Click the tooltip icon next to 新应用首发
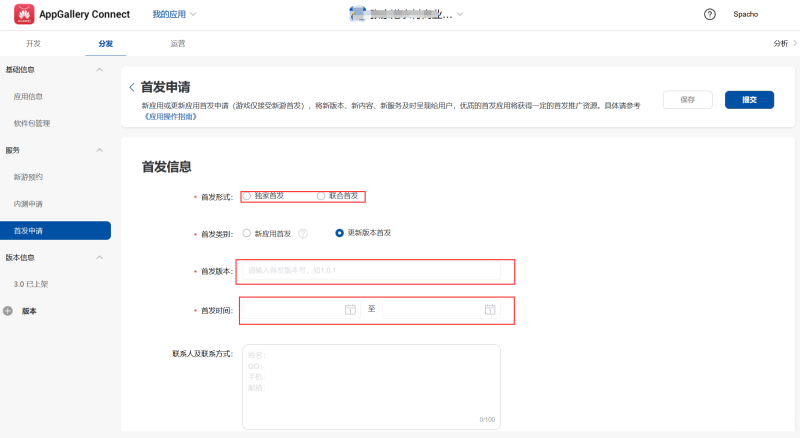This screenshot has height=438, width=800. coord(303,233)
